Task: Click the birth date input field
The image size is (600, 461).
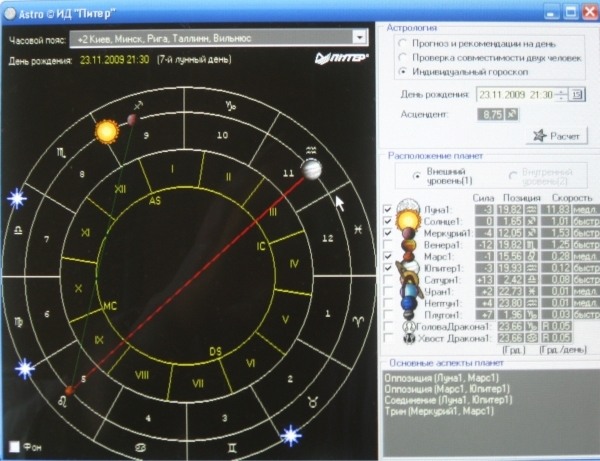Action: tap(515, 94)
